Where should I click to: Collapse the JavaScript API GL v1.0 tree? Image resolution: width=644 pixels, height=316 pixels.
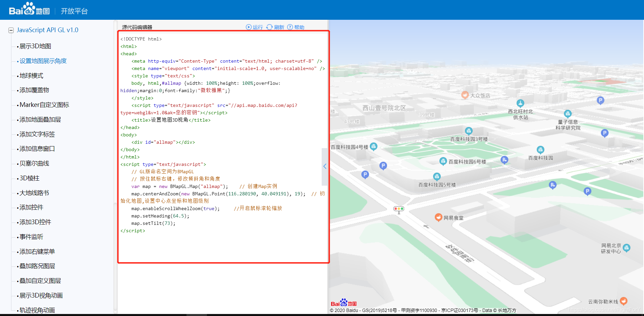[x=11, y=30]
